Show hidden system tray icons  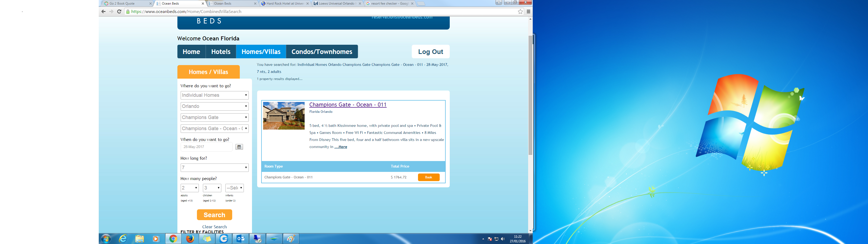[x=483, y=239]
